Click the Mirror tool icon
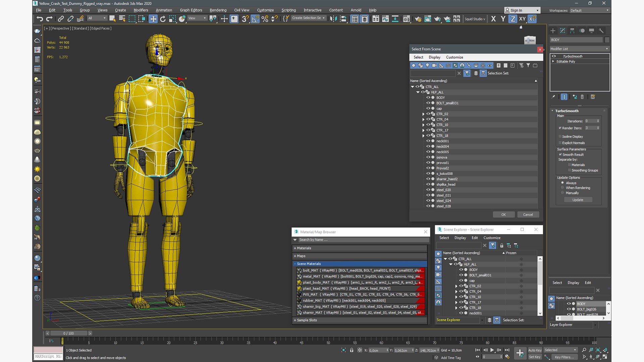Screen dimensions: 644x362 (x=333, y=19)
